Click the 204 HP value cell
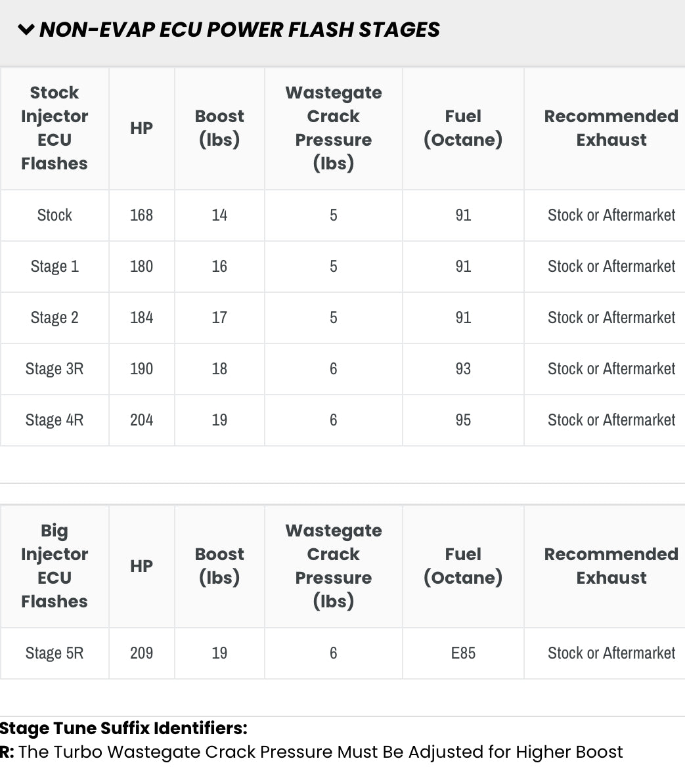 (141, 420)
